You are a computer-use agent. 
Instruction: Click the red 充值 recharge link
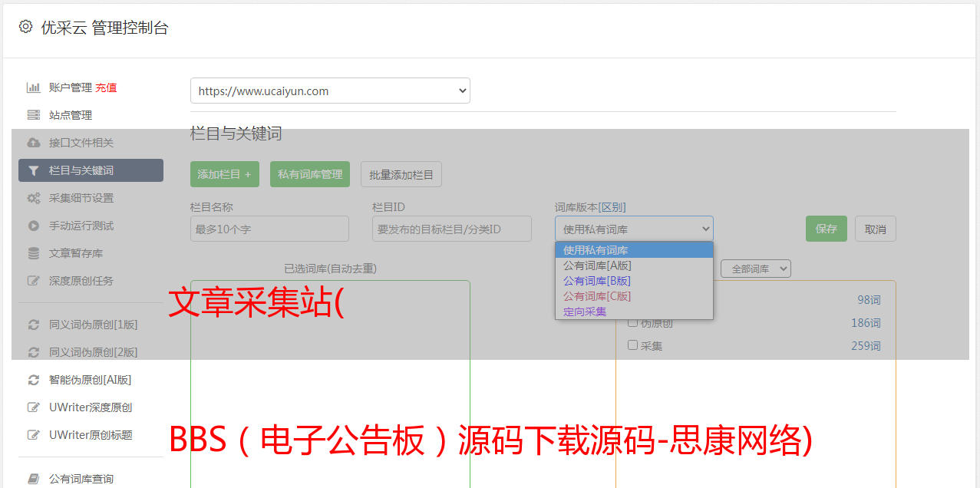point(106,87)
